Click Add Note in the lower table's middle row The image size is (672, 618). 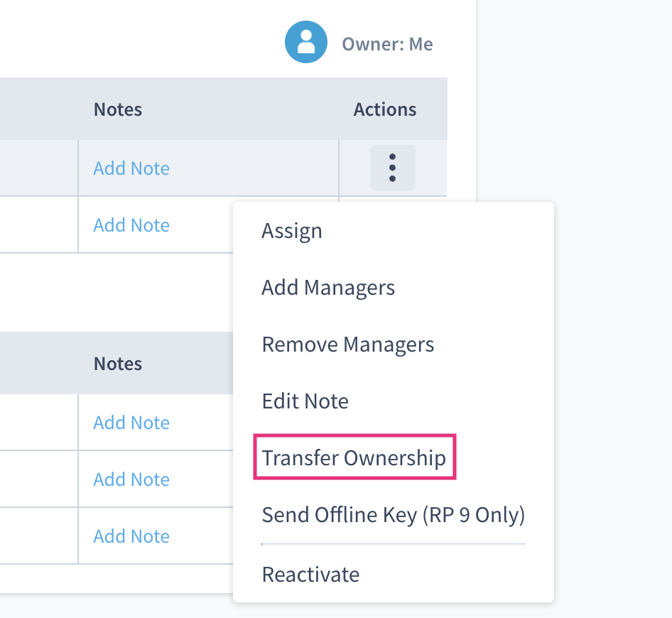(131, 479)
